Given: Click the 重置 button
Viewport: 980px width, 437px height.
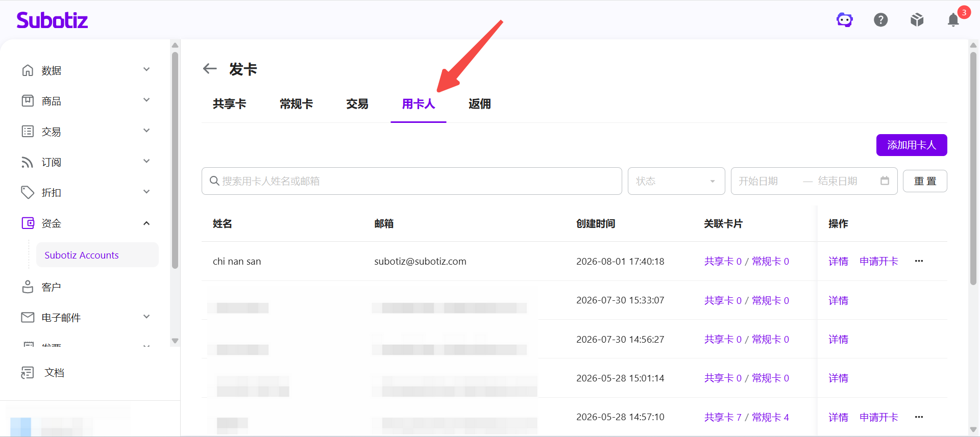Looking at the screenshot, I should tap(925, 181).
